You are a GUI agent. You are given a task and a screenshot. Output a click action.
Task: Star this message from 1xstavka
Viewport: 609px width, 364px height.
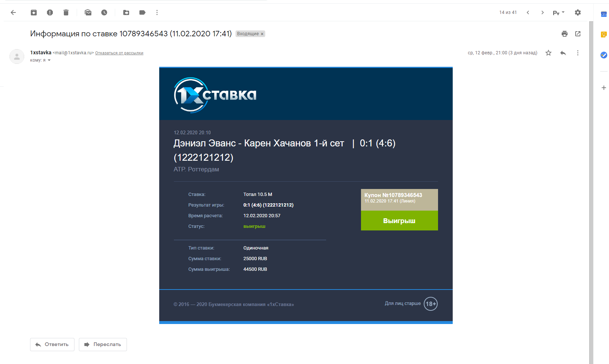point(548,53)
